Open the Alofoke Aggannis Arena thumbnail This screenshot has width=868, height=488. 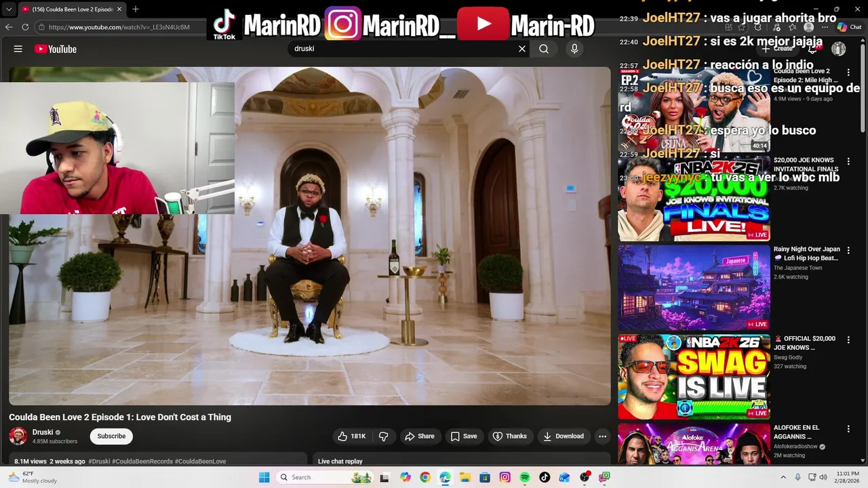(x=694, y=444)
